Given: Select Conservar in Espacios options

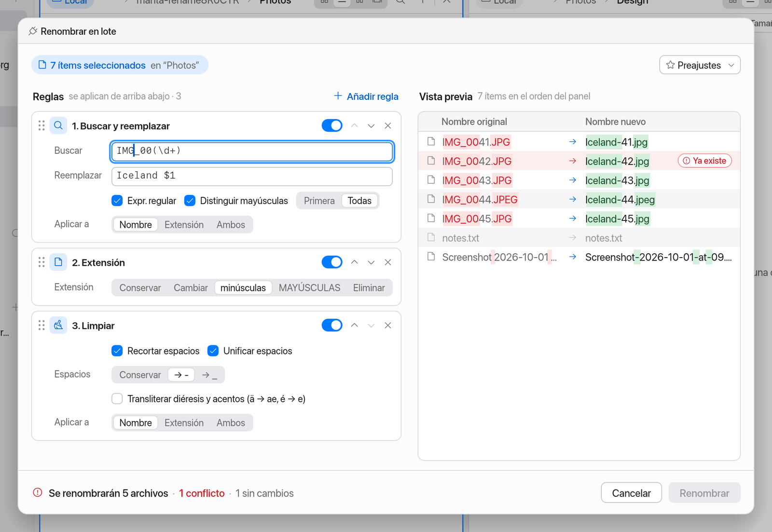Looking at the screenshot, I should 140,375.
